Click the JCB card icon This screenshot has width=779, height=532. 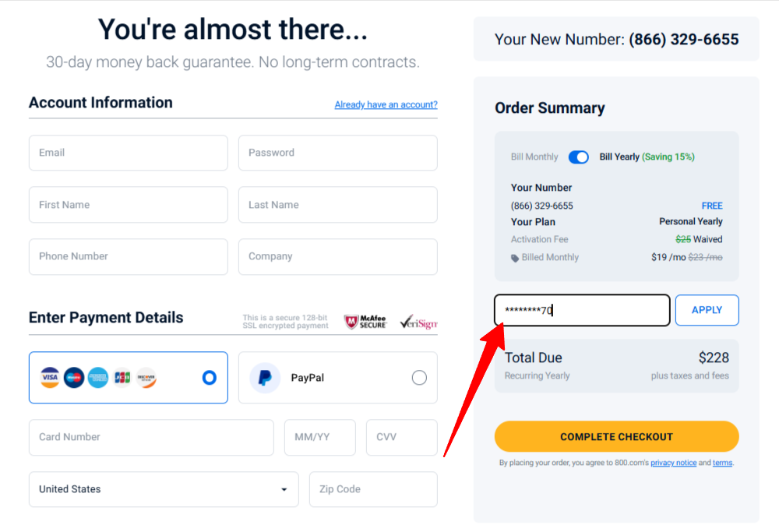(x=122, y=378)
